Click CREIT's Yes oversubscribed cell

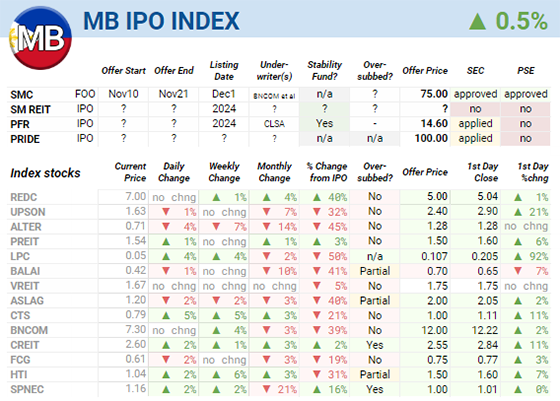[x=375, y=345]
